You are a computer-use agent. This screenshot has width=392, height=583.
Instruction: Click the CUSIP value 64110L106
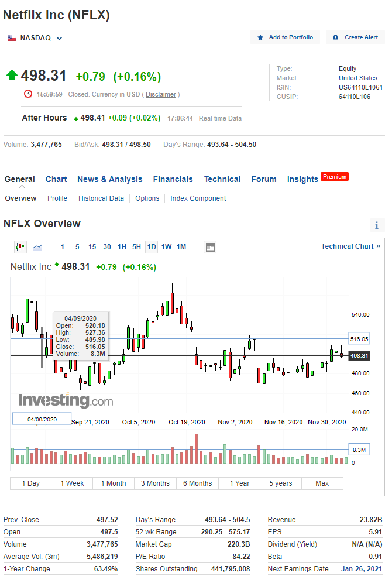tap(355, 97)
